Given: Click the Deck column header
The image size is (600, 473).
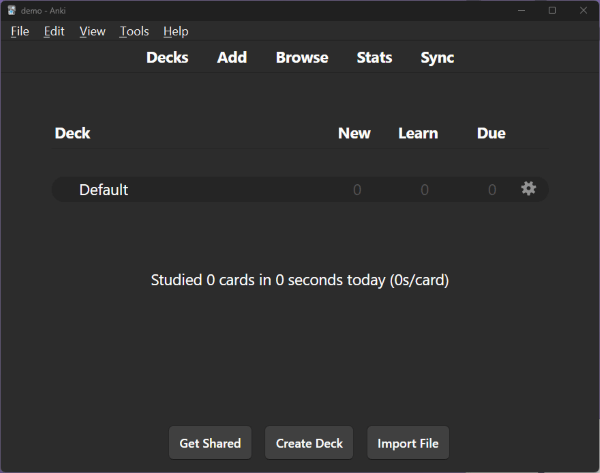Looking at the screenshot, I should pos(72,134).
